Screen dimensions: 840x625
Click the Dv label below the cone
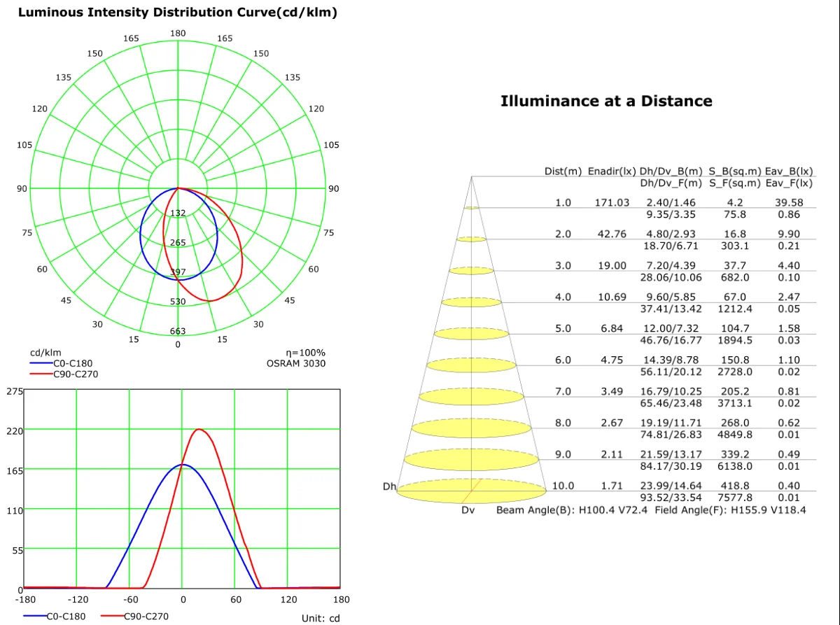[x=468, y=510]
